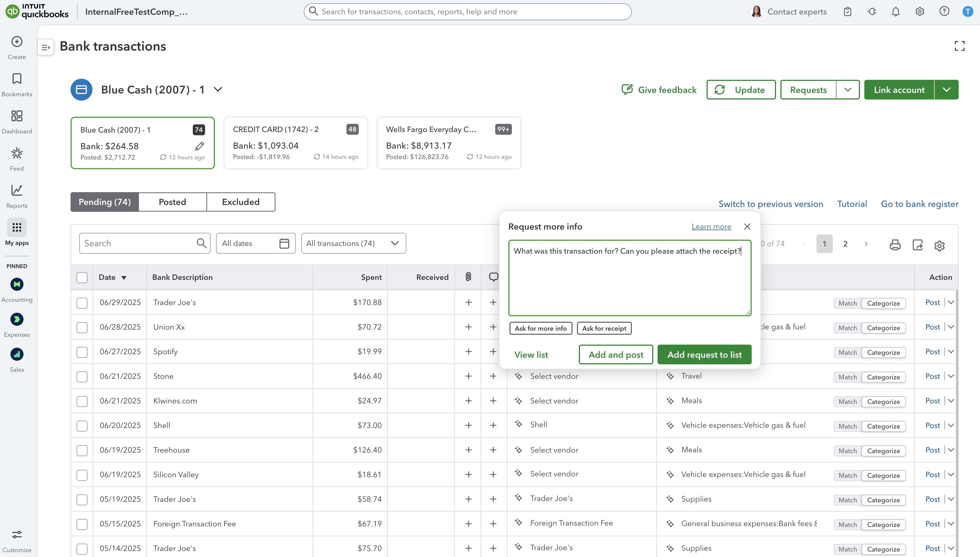Select the Shell $73.00 transaction checkbox
This screenshot has height=557, width=980.
(x=82, y=426)
